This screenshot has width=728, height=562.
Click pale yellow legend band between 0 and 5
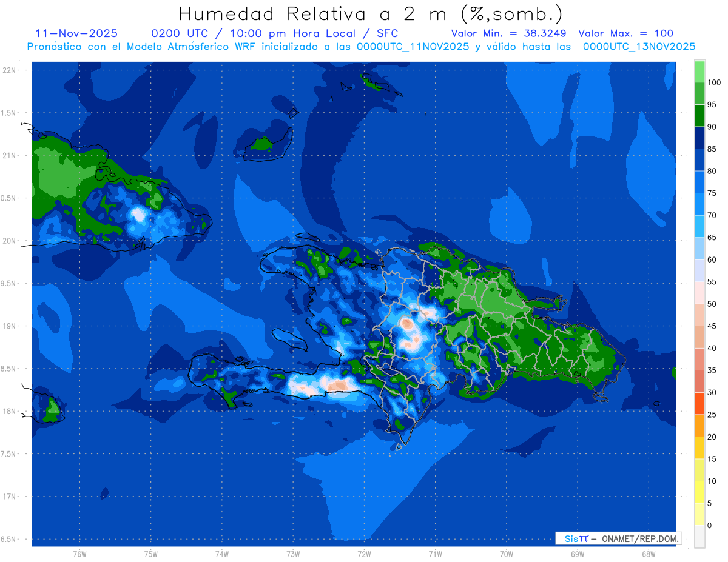click(x=699, y=515)
